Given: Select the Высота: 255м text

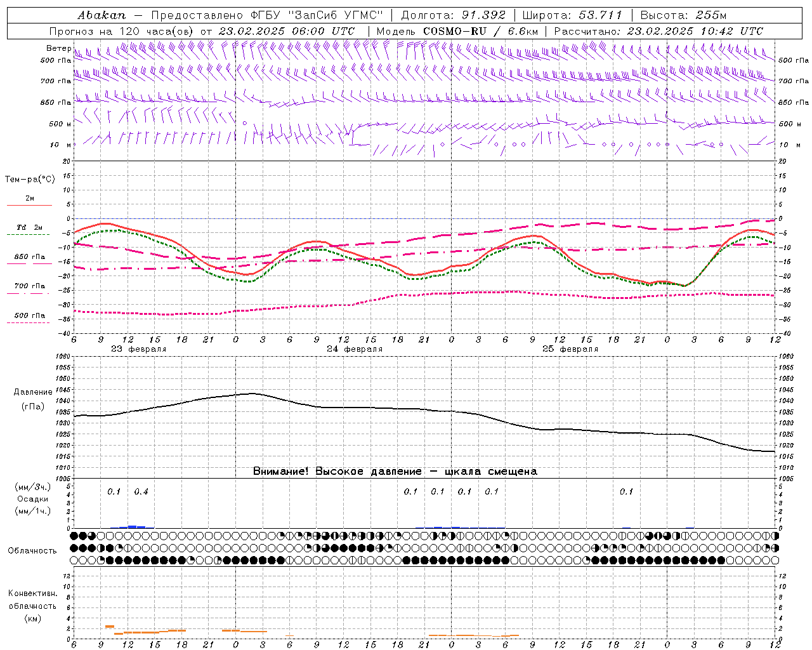Looking at the screenshot, I should tap(683, 15).
